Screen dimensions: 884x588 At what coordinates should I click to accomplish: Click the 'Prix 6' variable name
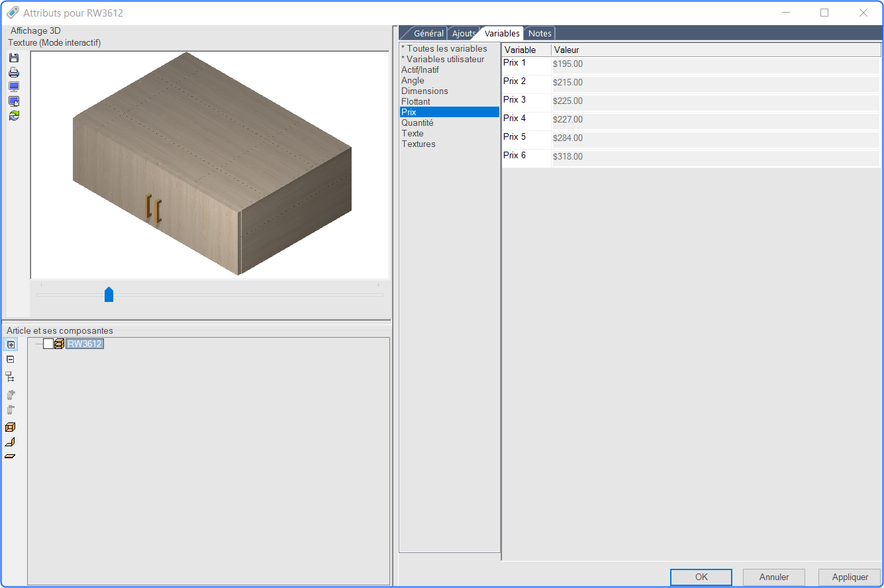coord(515,156)
